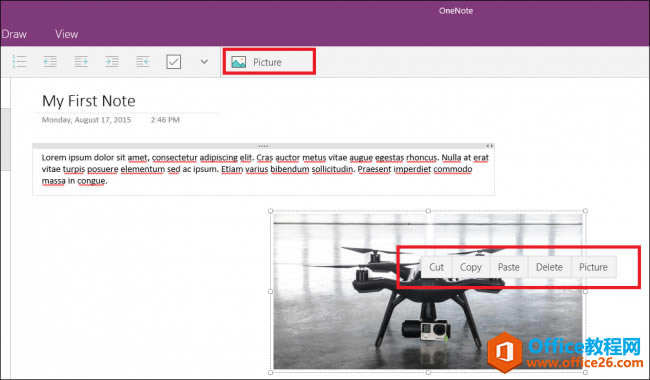
Task: Toggle the to-do checkbox tag
Action: (173, 62)
